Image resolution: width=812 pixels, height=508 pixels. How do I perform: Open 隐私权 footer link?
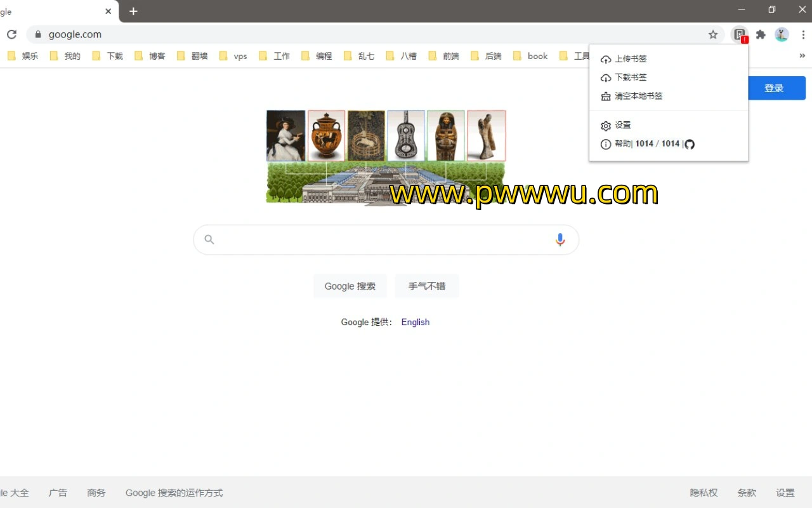pyautogui.click(x=704, y=493)
